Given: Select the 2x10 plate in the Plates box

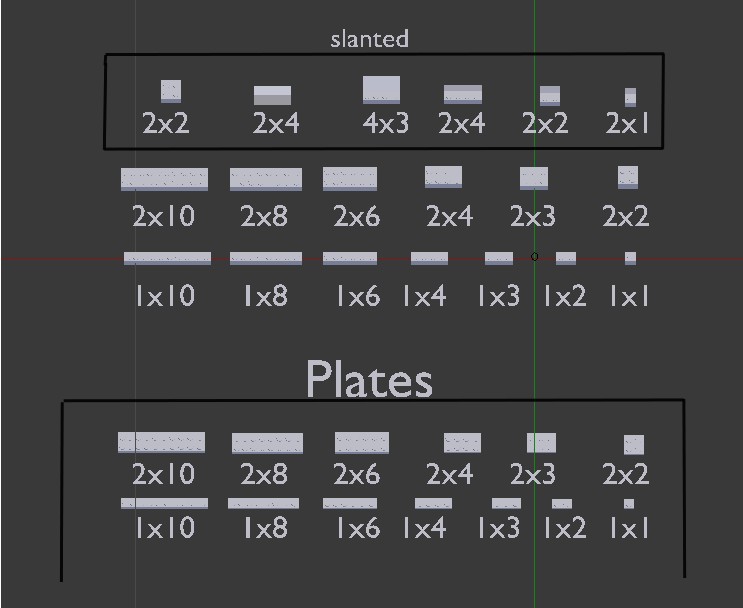Looking at the screenshot, I should click(x=161, y=442).
